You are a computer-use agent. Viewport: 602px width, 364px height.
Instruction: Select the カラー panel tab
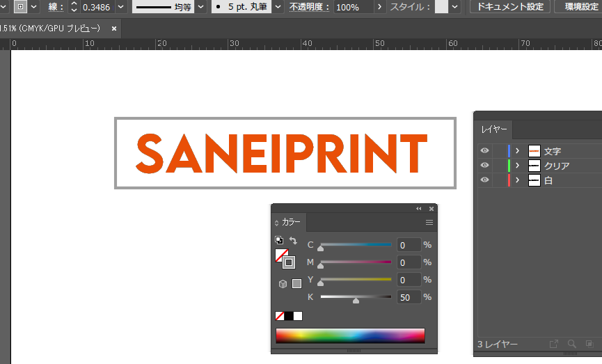click(x=291, y=222)
